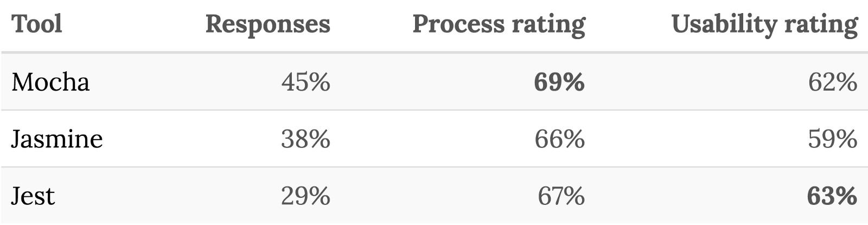Click the Jasmine tool name cell
Screen dimensions: 868x225
coord(57,139)
